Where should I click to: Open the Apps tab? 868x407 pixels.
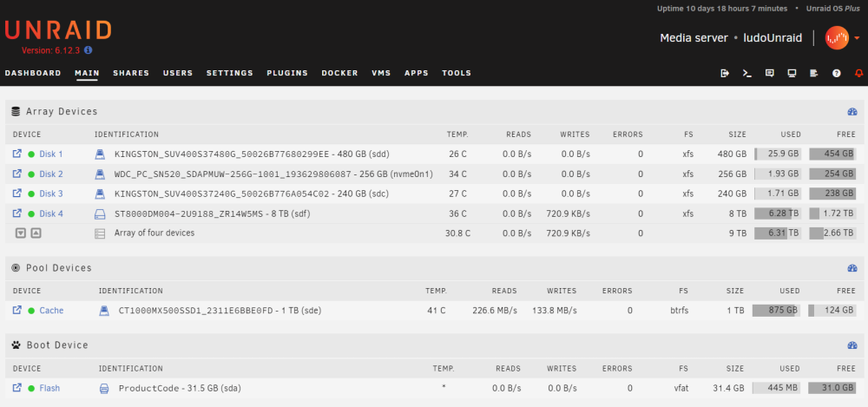[417, 73]
